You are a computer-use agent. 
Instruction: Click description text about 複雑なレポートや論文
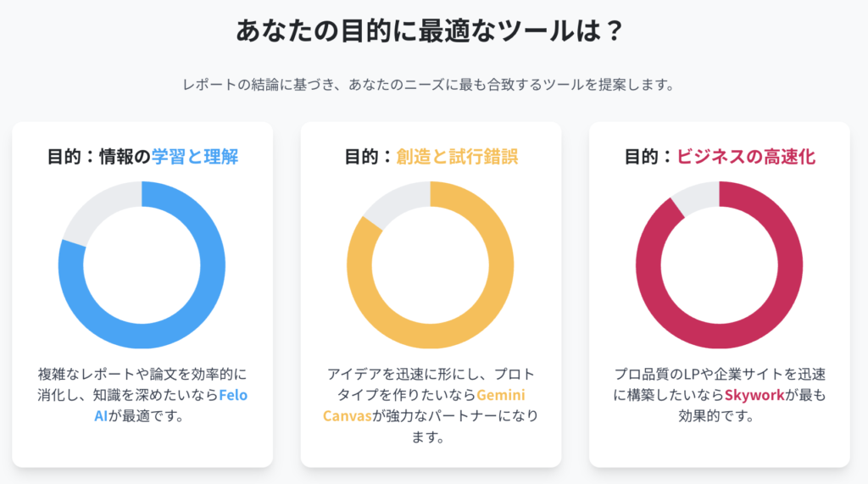point(142,395)
